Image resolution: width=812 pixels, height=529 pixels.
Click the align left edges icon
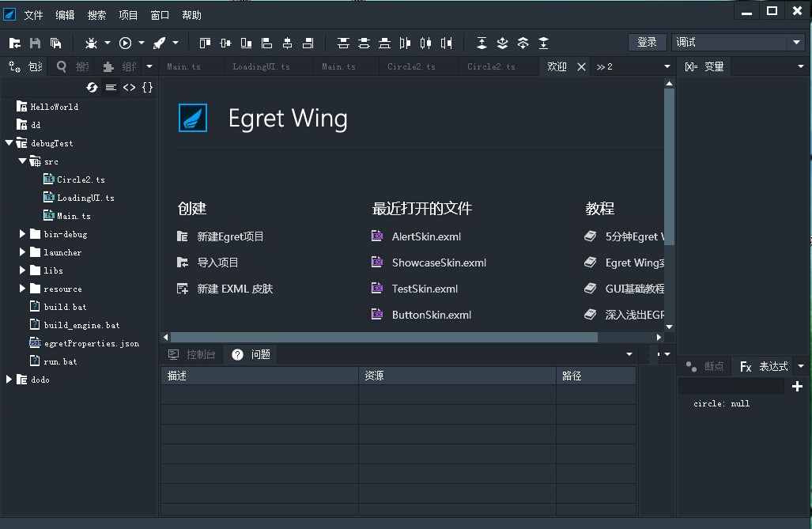coord(266,43)
